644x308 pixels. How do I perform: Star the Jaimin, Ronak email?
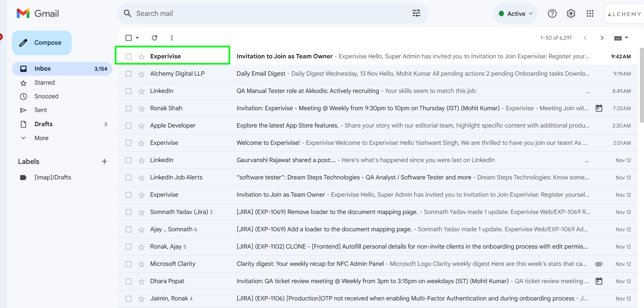click(142, 299)
